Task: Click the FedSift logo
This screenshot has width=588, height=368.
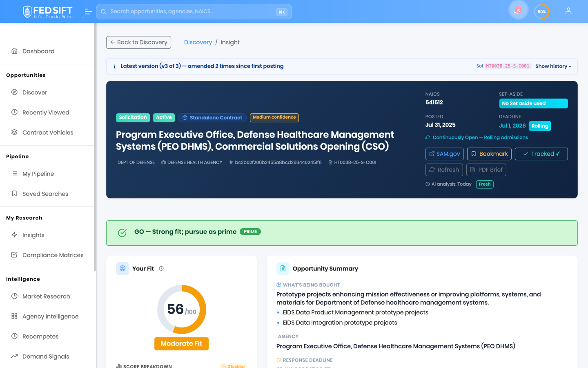Action: 47,11
